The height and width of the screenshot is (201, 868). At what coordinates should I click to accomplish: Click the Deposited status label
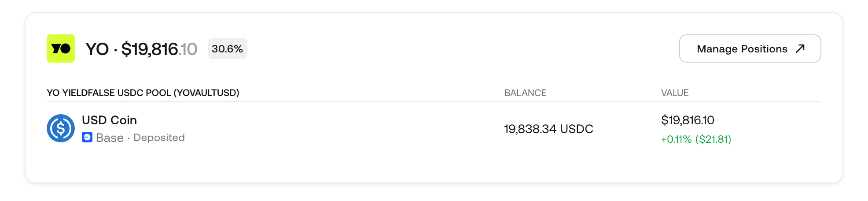[159, 138]
